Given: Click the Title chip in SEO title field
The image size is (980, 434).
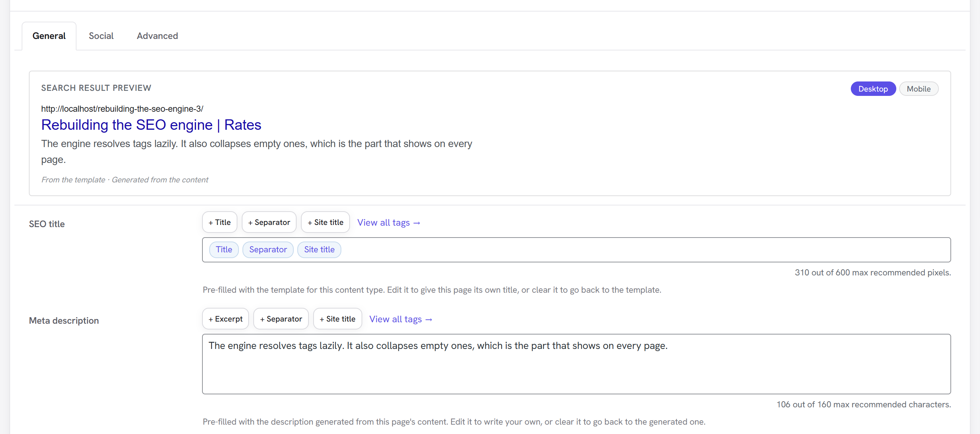Looking at the screenshot, I should (224, 250).
